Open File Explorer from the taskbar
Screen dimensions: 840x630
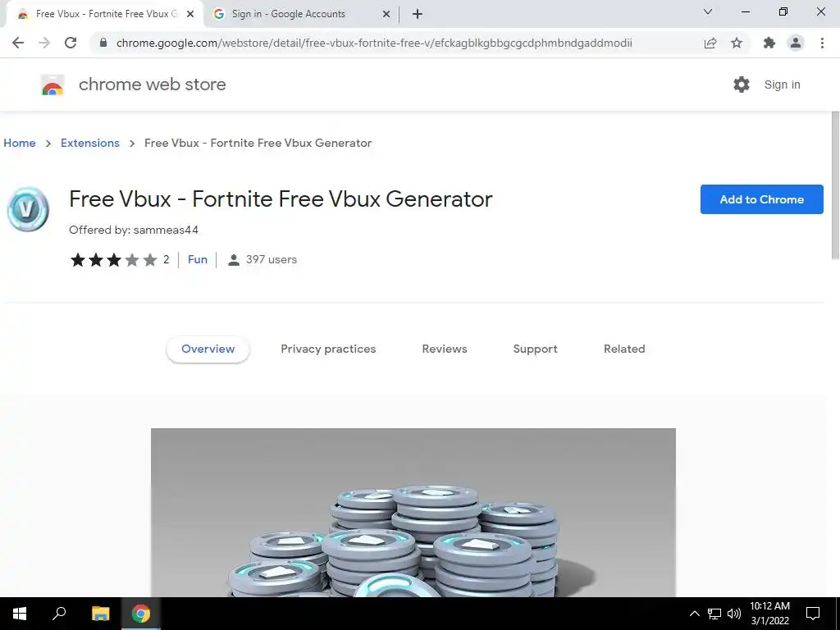(x=100, y=614)
